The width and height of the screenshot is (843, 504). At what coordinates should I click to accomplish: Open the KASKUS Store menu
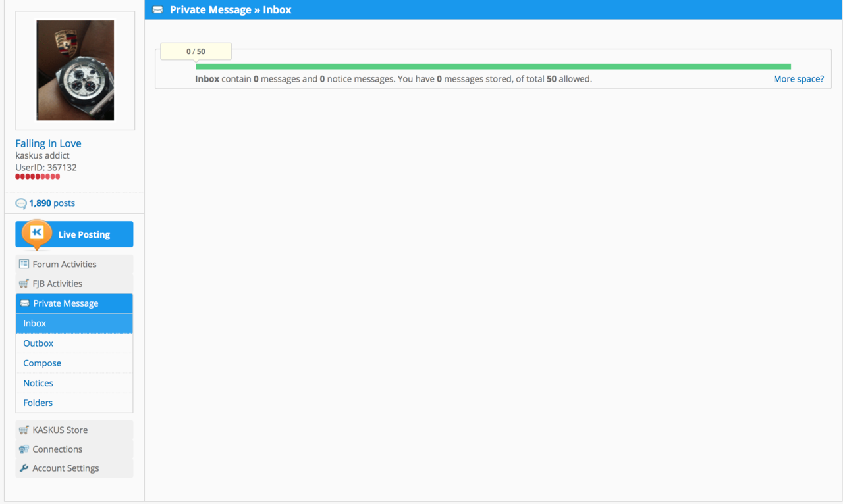pyautogui.click(x=74, y=430)
